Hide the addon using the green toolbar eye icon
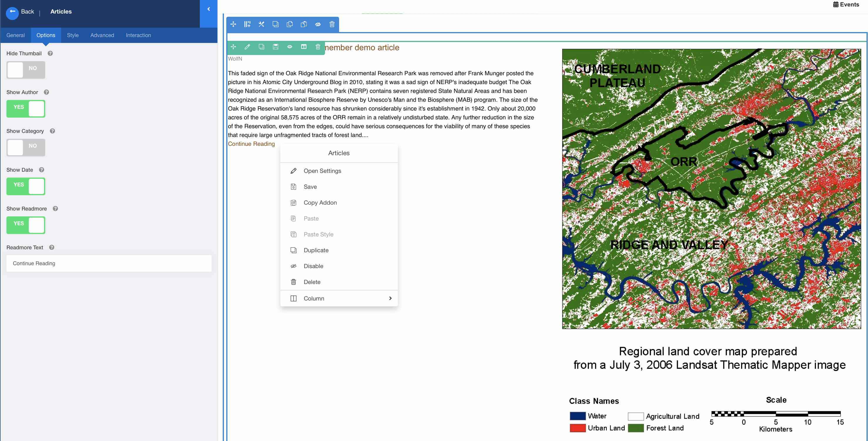 tap(289, 47)
